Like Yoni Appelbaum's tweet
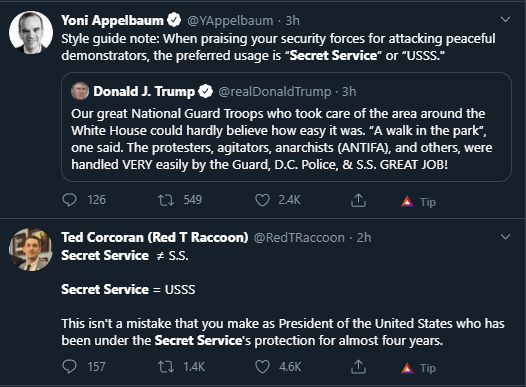Viewport: 526px width, 387px height. click(262, 200)
